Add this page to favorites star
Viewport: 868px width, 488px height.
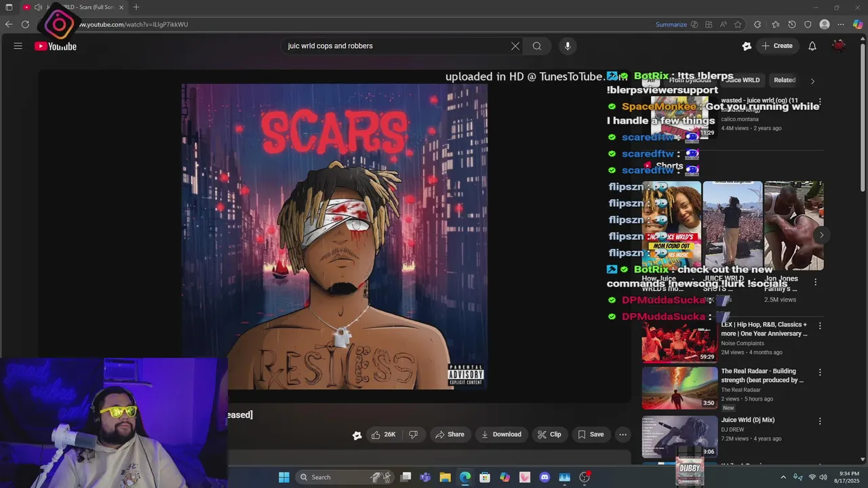click(738, 24)
